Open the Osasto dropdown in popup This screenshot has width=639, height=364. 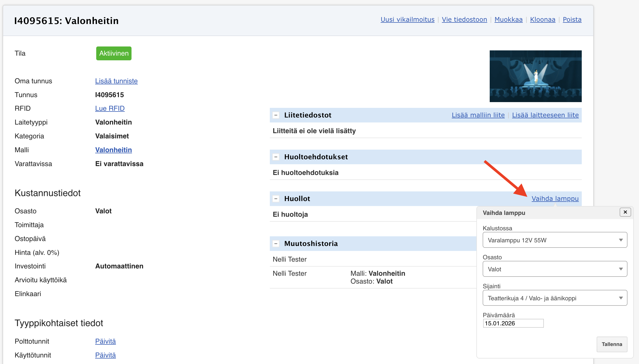tap(555, 269)
